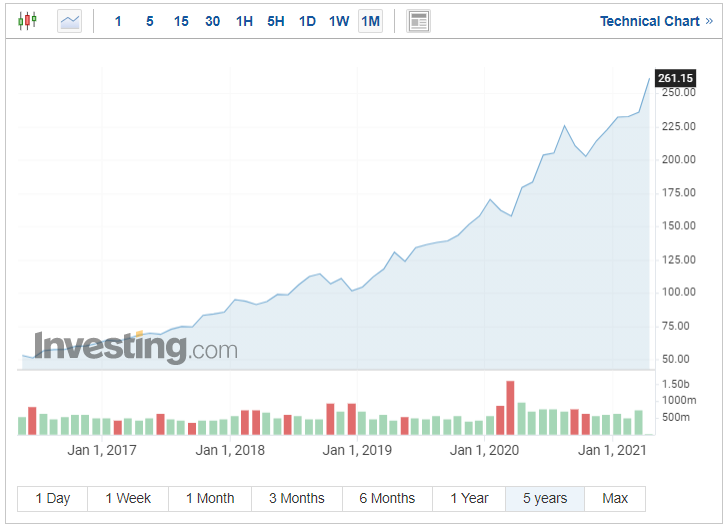Select the area chart type icon
Viewport: 728px width, 527px height.
click(69, 21)
